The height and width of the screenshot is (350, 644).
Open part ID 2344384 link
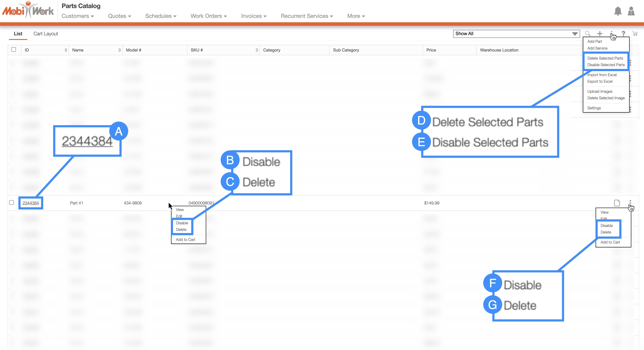[x=31, y=203]
